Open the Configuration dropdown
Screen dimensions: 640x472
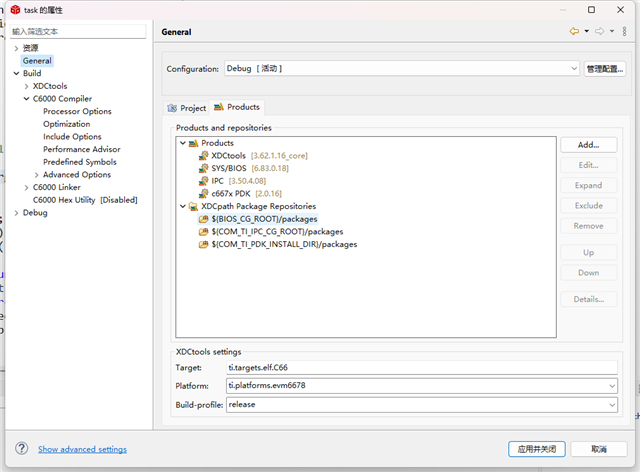click(573, 69)
